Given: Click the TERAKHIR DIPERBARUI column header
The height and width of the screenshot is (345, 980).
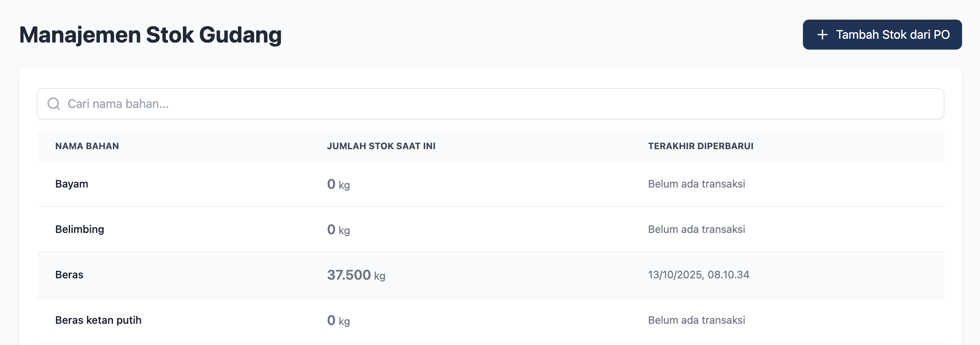Looking at the screenshot, I should pos(700,146).
